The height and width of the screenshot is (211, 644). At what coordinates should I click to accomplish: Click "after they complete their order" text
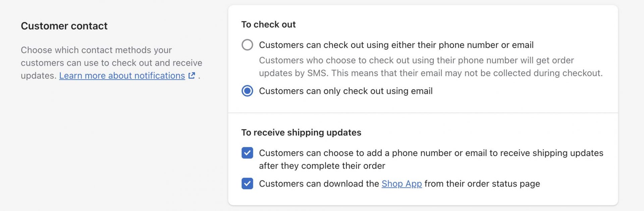322,166
